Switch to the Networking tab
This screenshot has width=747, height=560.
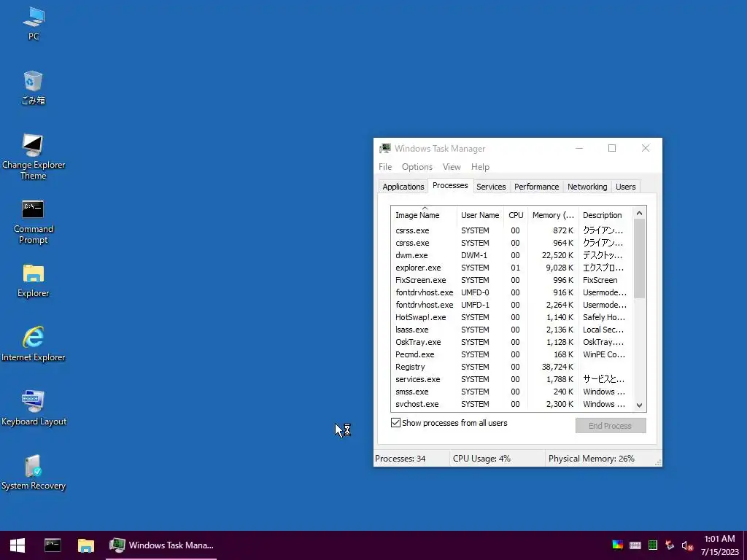coord(587,187)
